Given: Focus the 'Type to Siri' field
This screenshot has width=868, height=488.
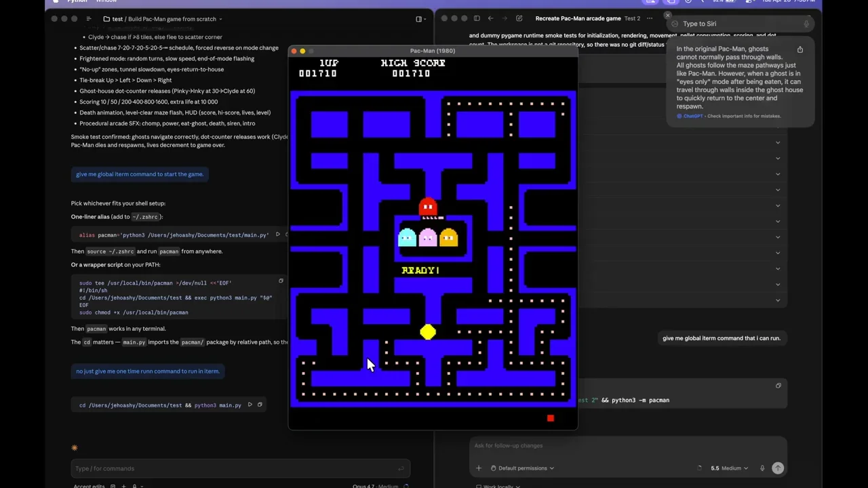Looking at the screenshot, I should click(x=739, y=24).
